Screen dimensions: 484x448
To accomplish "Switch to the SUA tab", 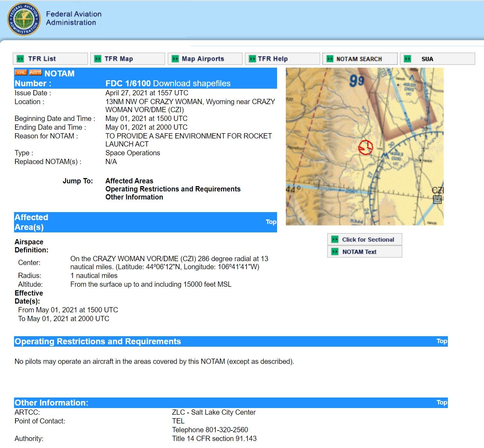I will (x=437, y=59).
